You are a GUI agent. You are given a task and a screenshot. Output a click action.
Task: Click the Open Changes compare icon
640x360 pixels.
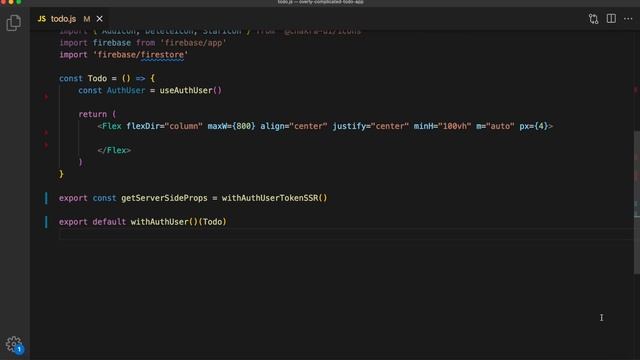[x=593, y=19]
